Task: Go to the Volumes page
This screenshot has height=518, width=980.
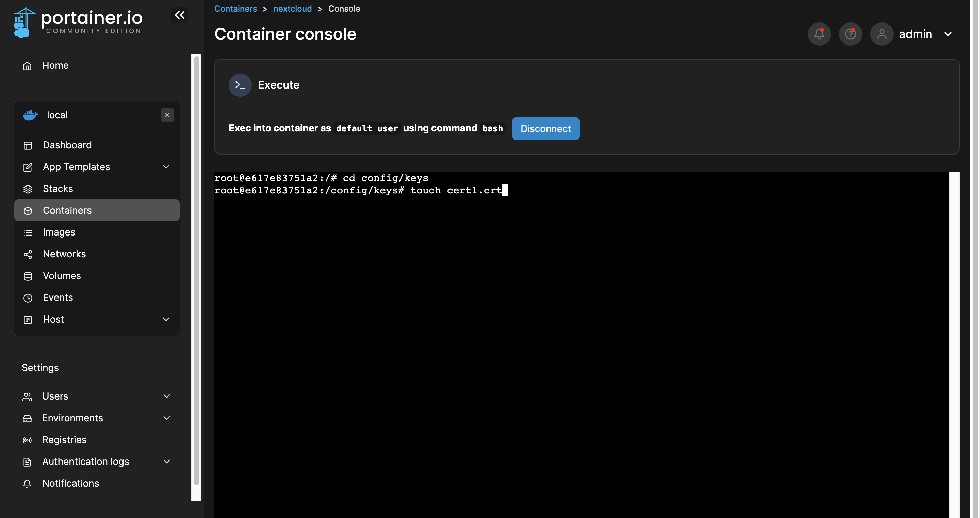Action: pos(62,276)
